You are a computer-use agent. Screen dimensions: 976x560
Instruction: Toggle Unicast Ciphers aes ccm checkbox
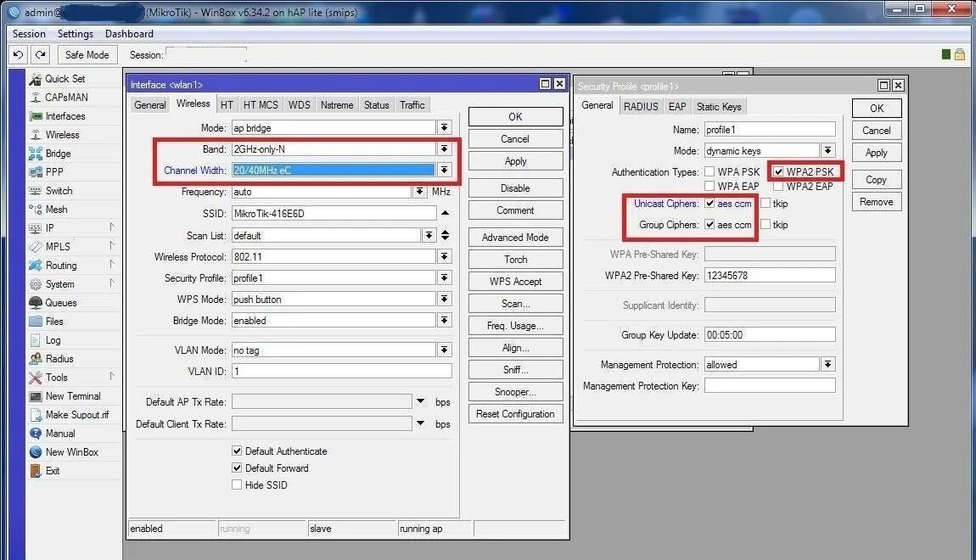coord(710,204)
